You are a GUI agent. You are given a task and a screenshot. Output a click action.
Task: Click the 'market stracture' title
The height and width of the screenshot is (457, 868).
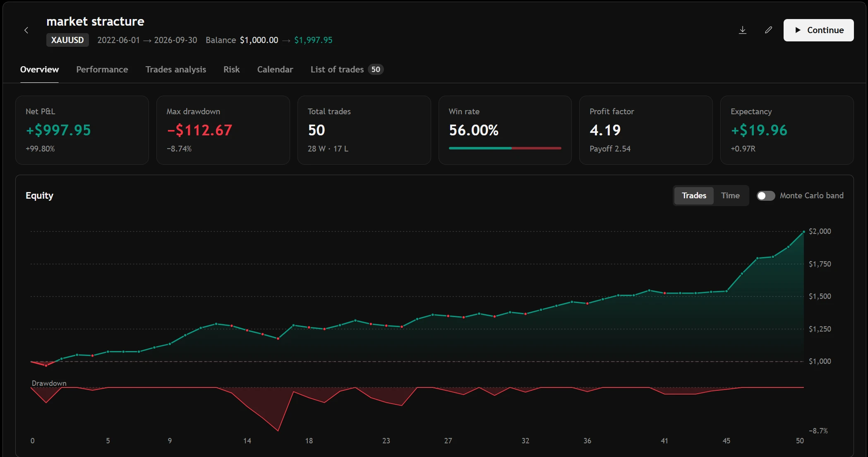[x=95, y=22]
